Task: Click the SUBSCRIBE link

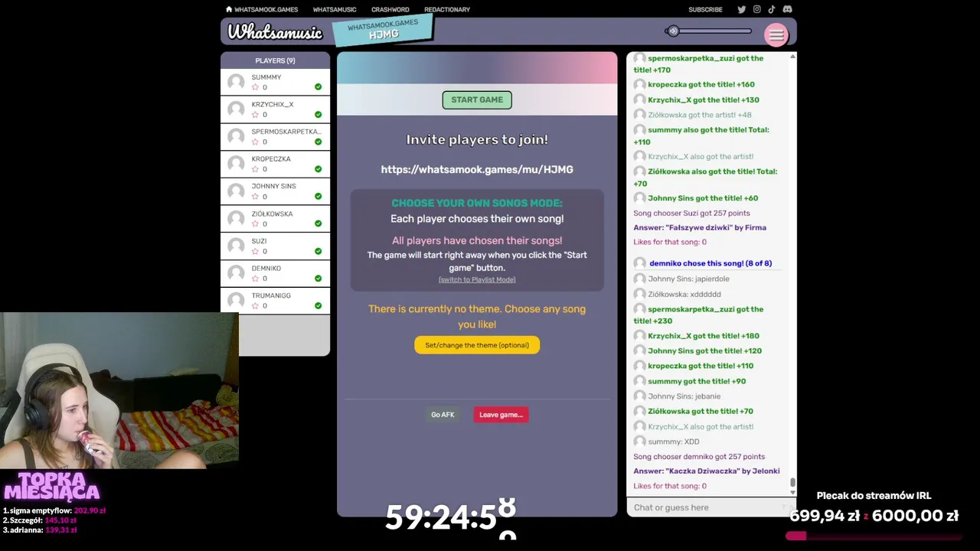Action: coord(705,10)
